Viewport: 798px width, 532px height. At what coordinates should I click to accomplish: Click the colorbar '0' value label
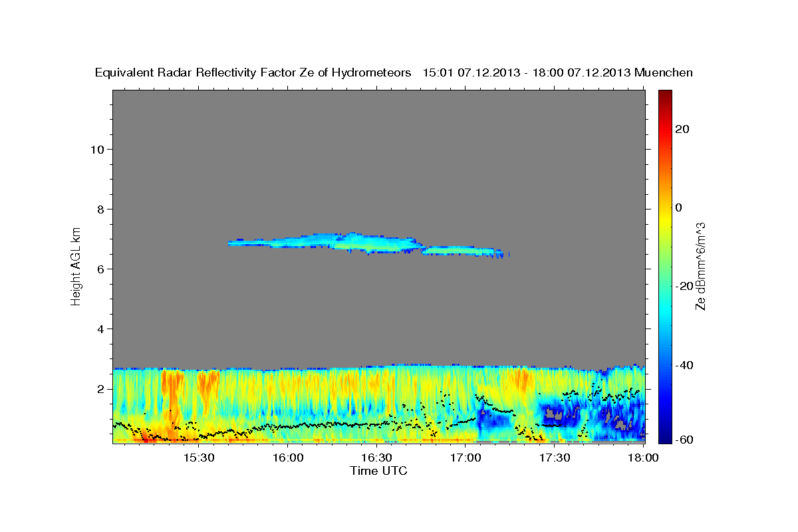pos(680,207)
